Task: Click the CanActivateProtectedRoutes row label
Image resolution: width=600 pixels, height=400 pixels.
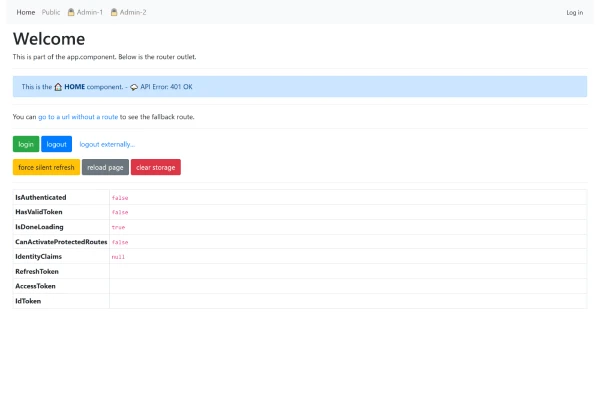Action: tap(61, 242)
